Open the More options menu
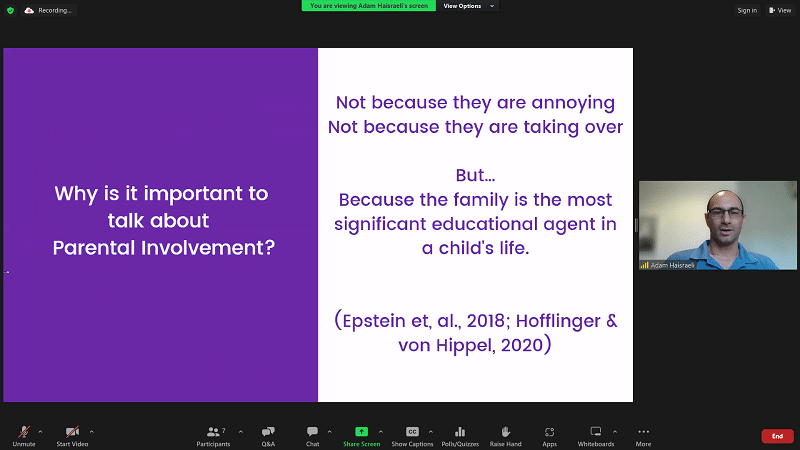This screenshot has width=800, height=450. pyautogui.click(x=643, y=434)
